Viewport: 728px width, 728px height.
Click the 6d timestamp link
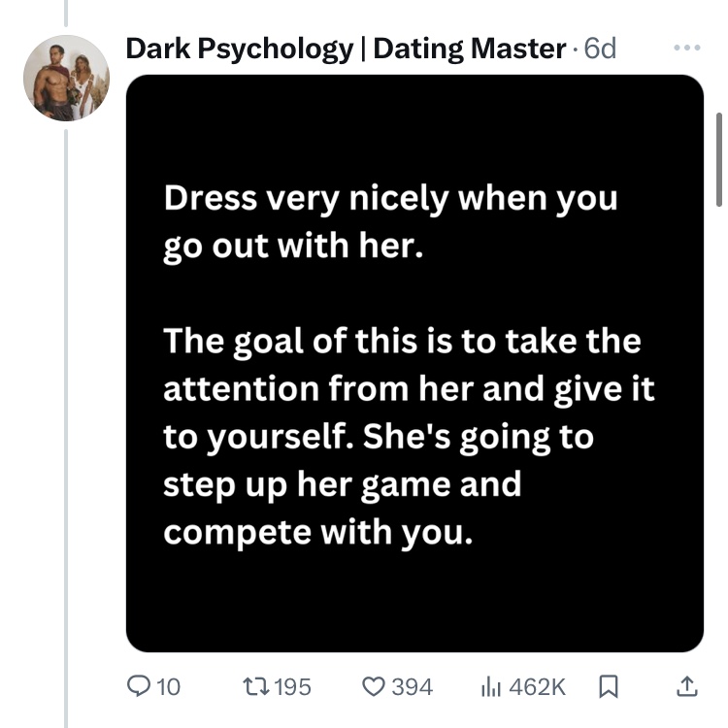599,48
